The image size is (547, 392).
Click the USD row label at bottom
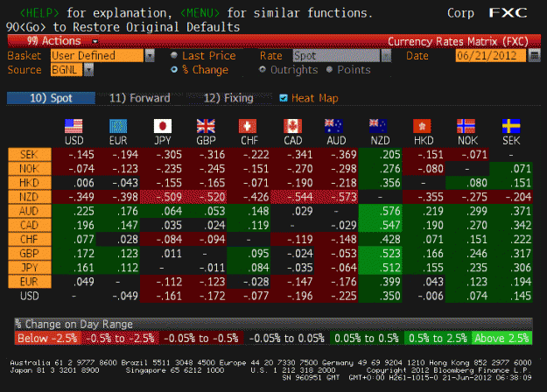point(30,296)
